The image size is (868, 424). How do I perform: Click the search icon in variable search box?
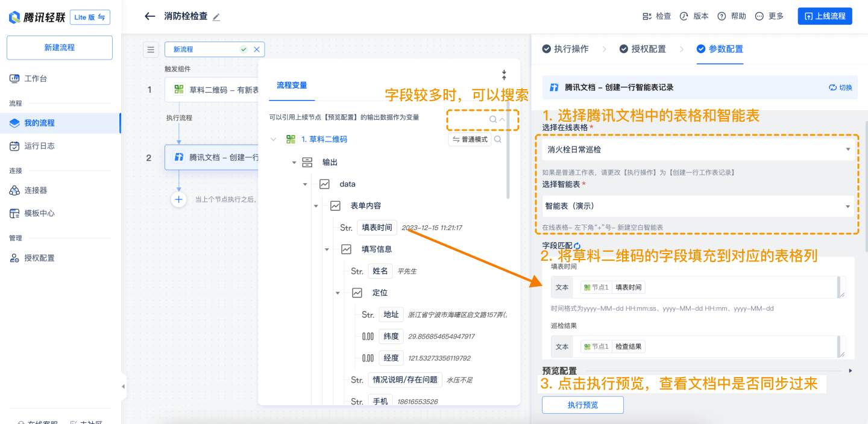click(492, 119)
